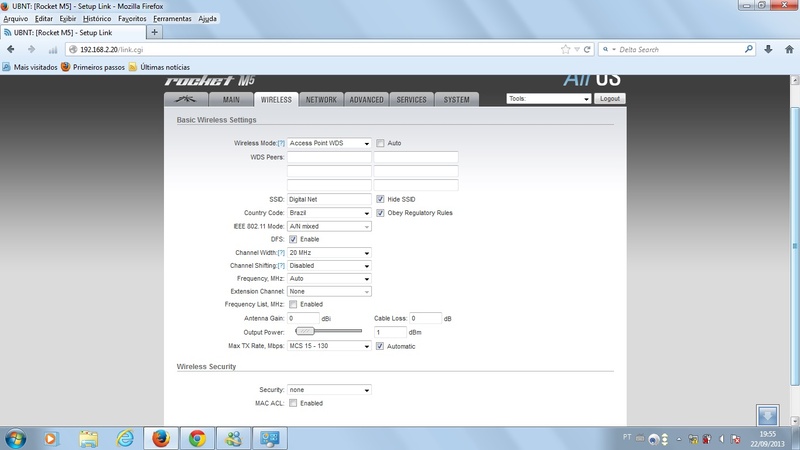800x450 pixels.
Task: Switch to the SERVICES tab
Action: [411, 99]
